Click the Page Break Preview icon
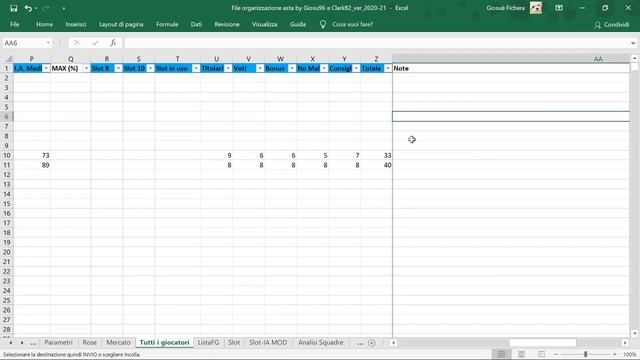 point(541,354)
